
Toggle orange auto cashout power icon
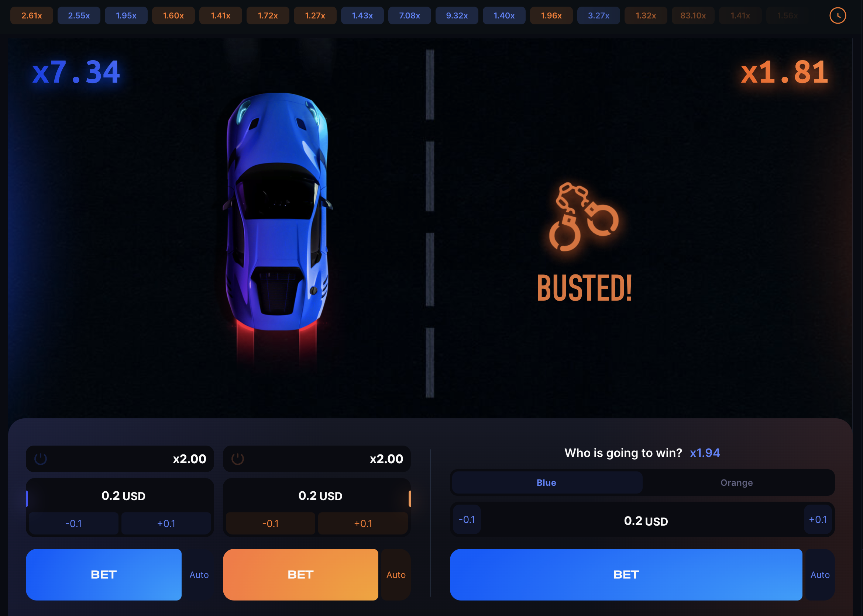238,459
